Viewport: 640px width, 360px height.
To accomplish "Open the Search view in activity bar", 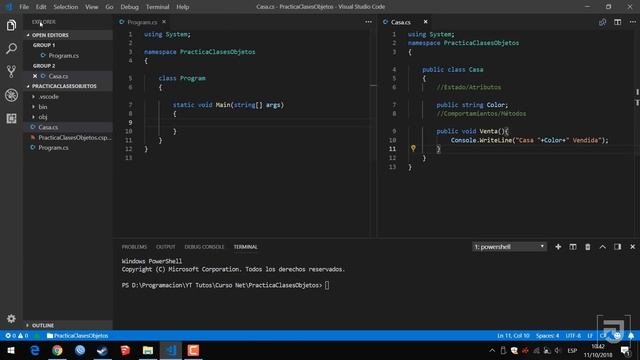I will click(x=11, y=49).
